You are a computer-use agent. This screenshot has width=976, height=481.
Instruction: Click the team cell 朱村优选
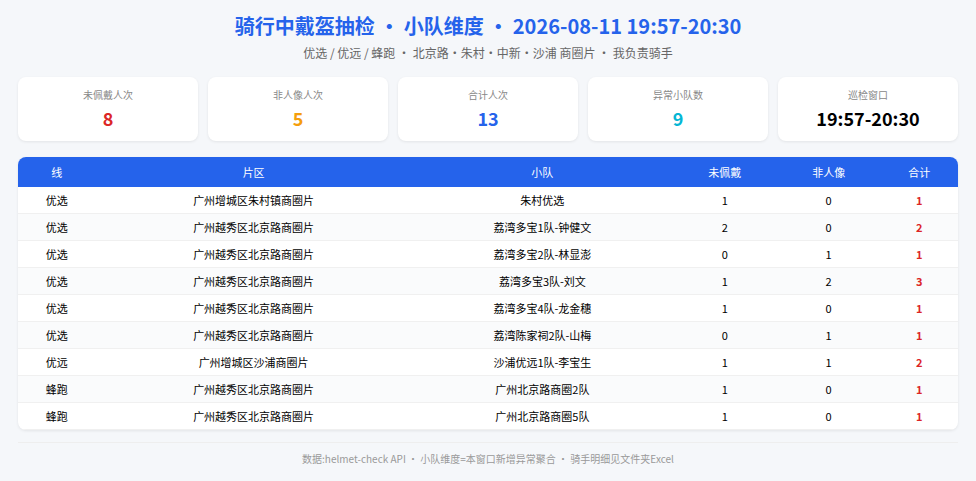tap(542, 201)
